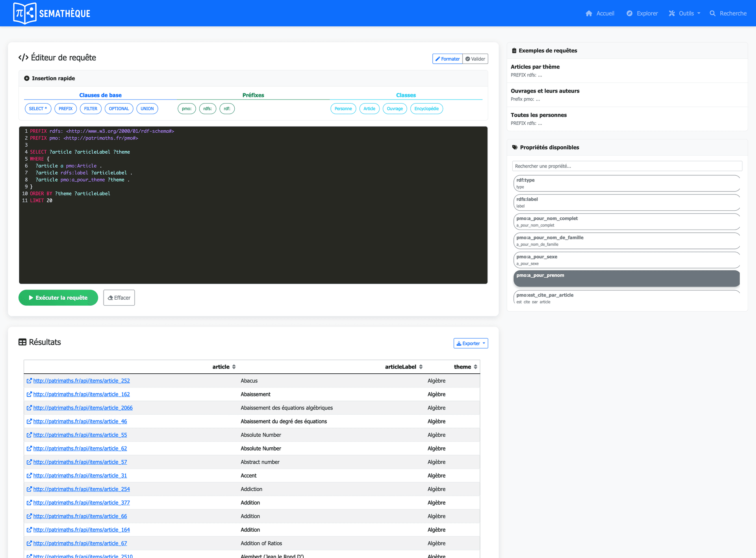Go to Accueil page
Screen dimensions: 756x558
[600, 13]
